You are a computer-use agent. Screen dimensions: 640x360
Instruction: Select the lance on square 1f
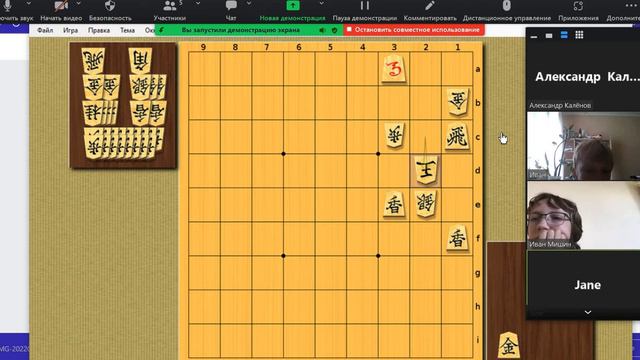(458, 238)
